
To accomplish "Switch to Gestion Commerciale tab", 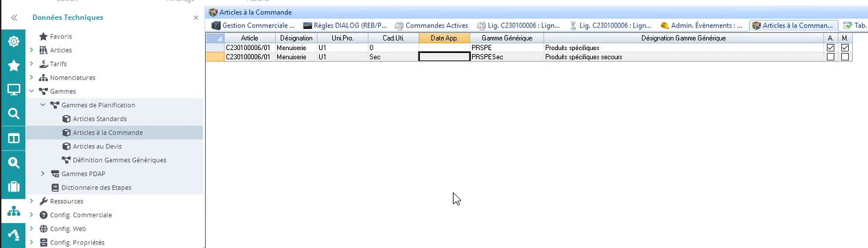I will pos(253,25).
